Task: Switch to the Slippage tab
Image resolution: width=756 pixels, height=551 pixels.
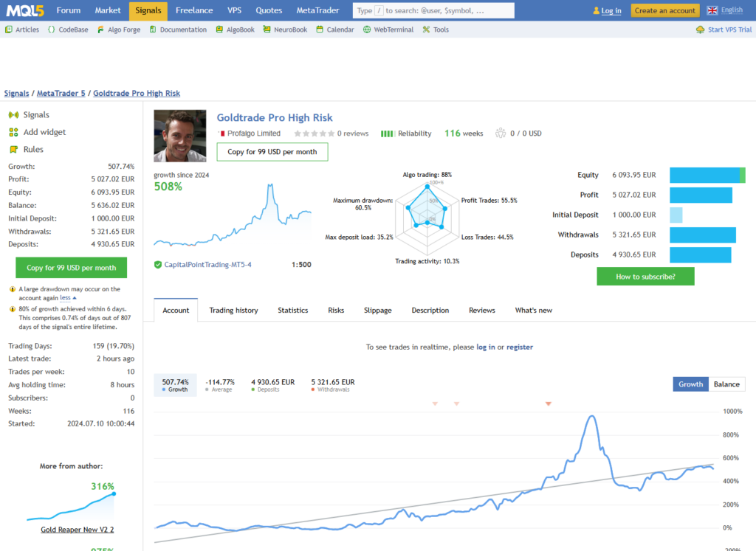Action: pos(377,311)
